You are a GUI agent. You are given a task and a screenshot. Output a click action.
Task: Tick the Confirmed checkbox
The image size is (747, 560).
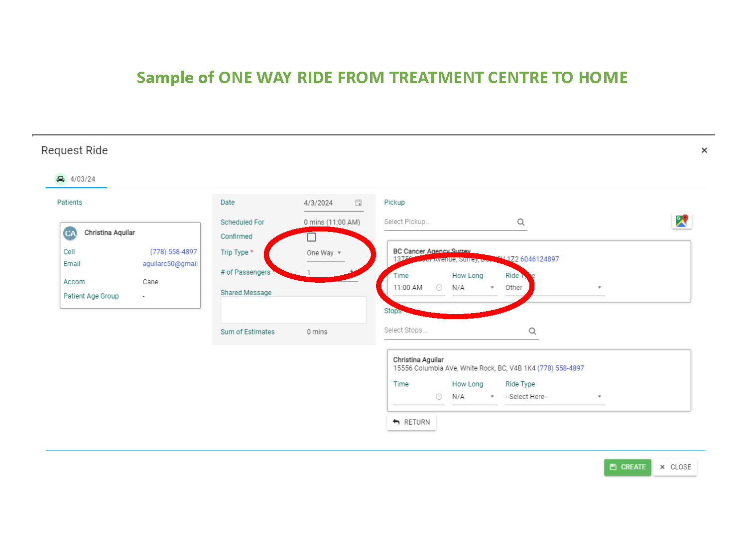coord(312,237)
